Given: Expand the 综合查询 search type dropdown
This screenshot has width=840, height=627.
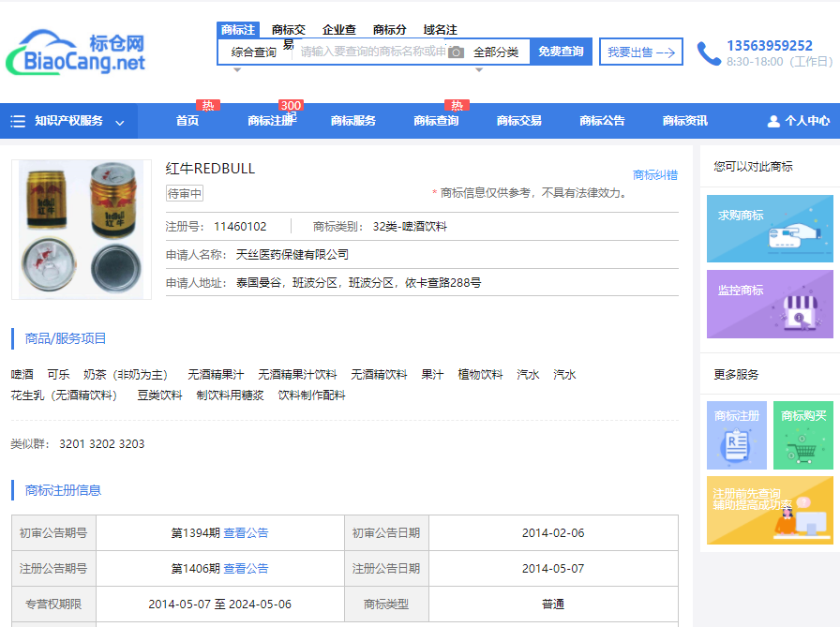Looking at the screenshot, I should click(x=253, y=52).
